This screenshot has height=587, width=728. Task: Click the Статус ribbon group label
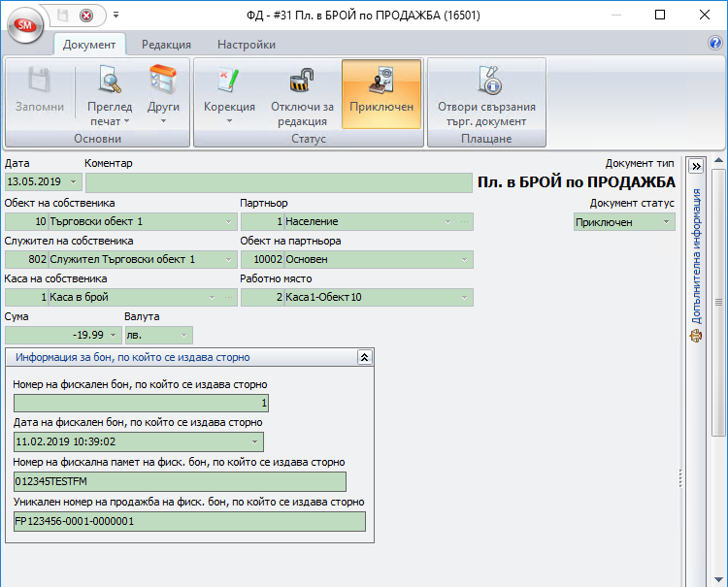(x=309, y=139)
